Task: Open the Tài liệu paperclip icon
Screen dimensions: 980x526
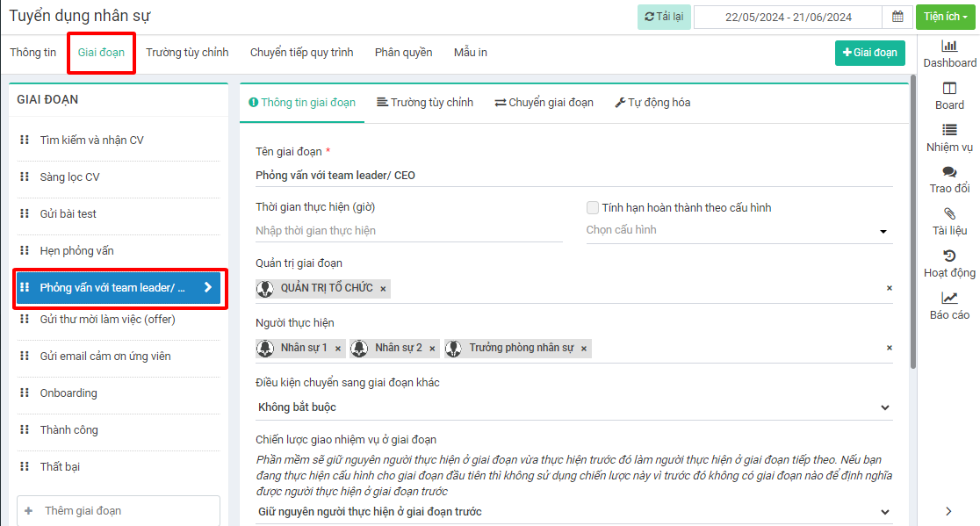Action: [x=949, y=214]
